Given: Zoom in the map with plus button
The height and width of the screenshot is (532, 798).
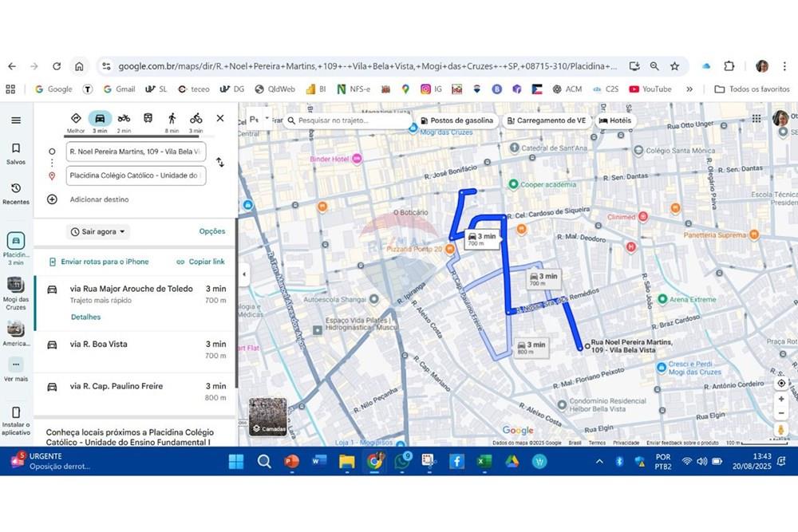Looking at the screenshot, I should coord(781,399).
